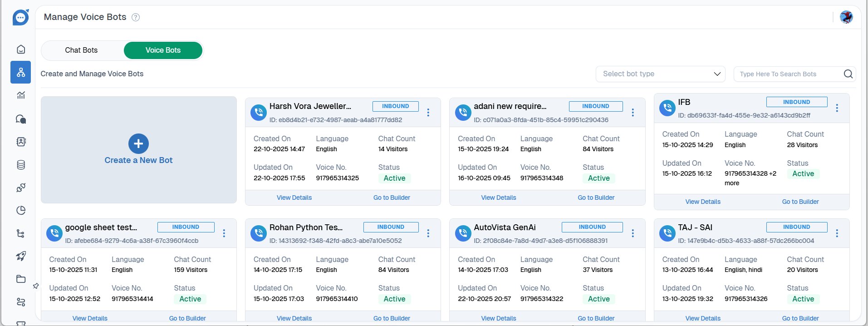
Task: Open the home icon in sidebar
Action: pyautogui.click(x=21, y=49)
